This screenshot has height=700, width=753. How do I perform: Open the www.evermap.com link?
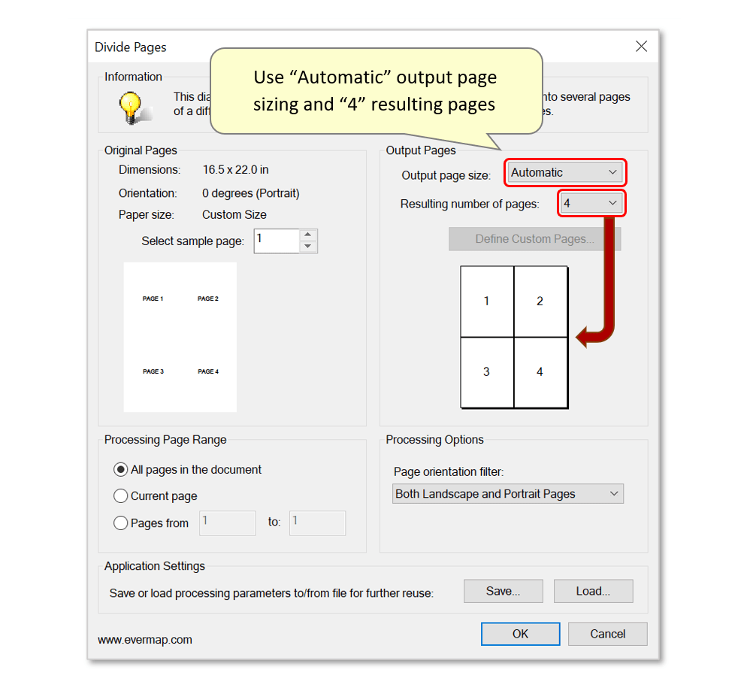(145, 640)
